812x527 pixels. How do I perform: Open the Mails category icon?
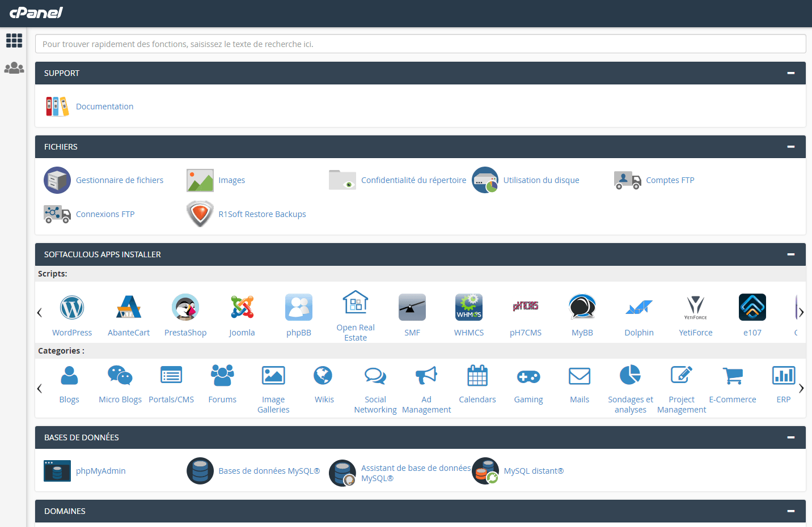point(580,376)
